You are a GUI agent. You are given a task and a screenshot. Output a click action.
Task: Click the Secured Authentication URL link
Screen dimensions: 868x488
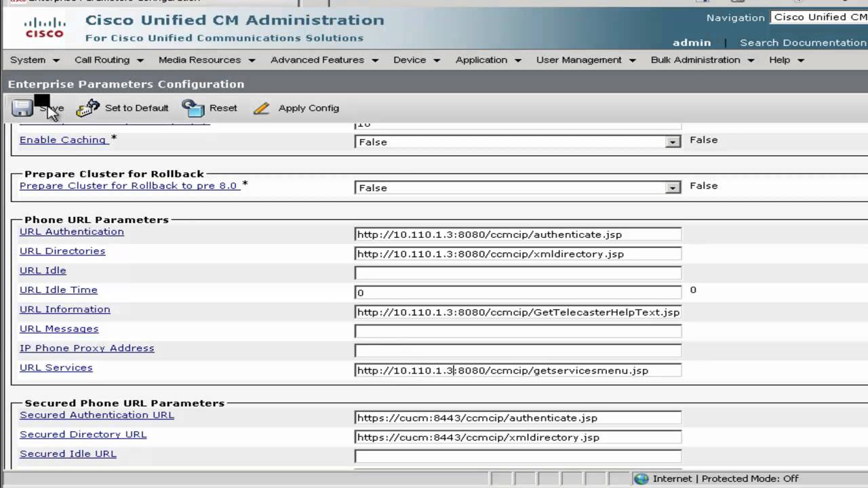[97, 415]
